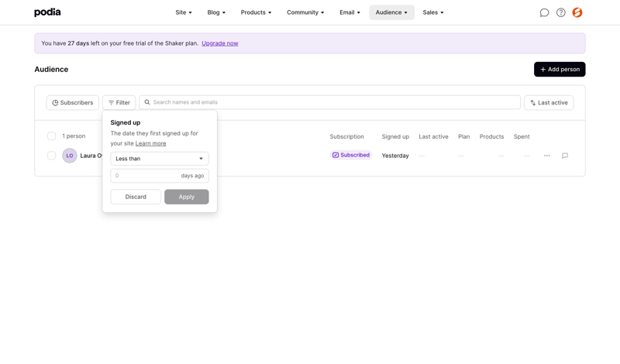Open the row options ellipsis for Laura
Image resolution: width=620 pixels, height=364 pixels.
(x=547, y=156)
